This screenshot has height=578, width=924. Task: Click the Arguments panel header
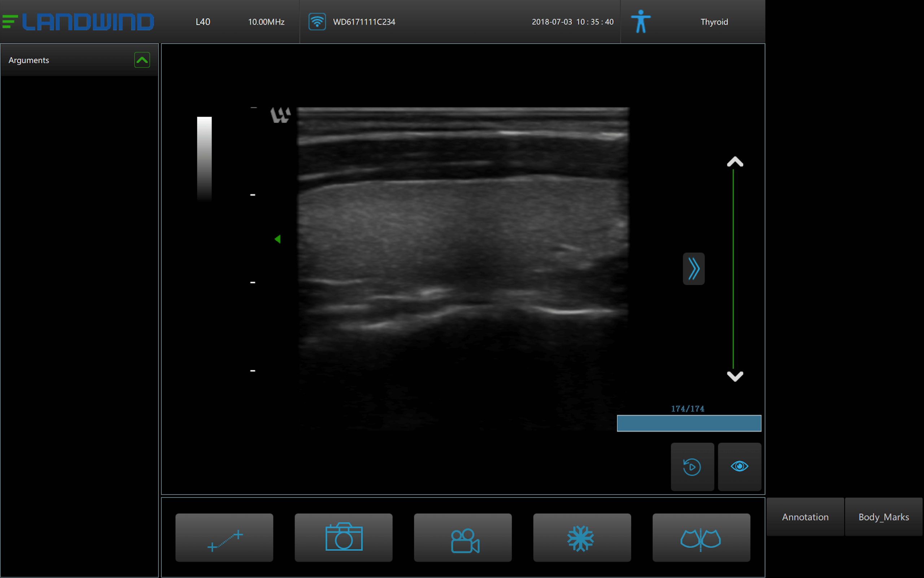[x=79, y=60]
